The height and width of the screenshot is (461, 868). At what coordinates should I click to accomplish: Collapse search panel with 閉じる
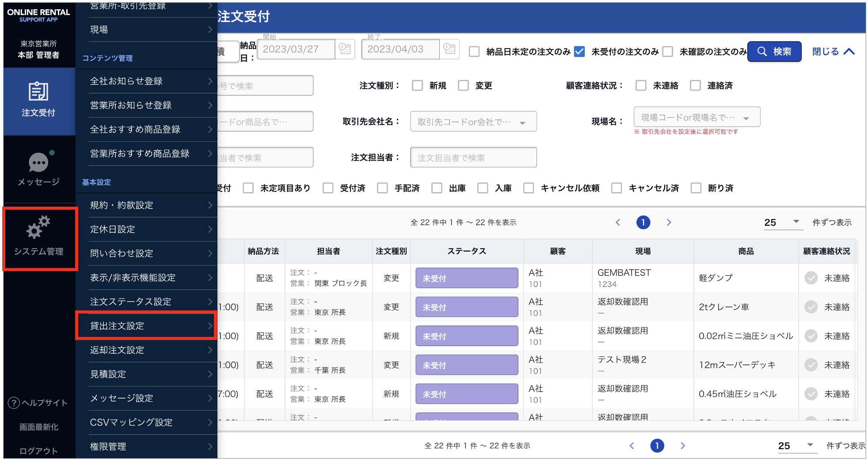coord(833,52)
